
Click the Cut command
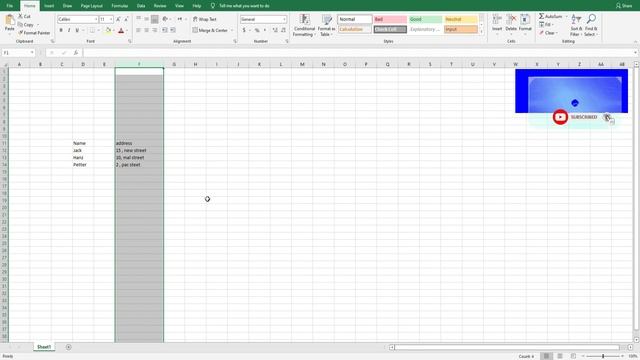[x=24, y=16]
